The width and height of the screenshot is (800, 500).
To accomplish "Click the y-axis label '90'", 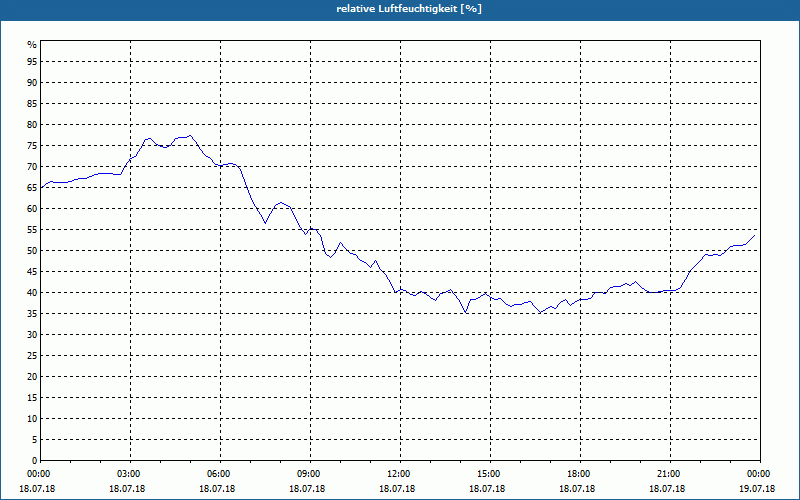I will (x=32, y=83).
